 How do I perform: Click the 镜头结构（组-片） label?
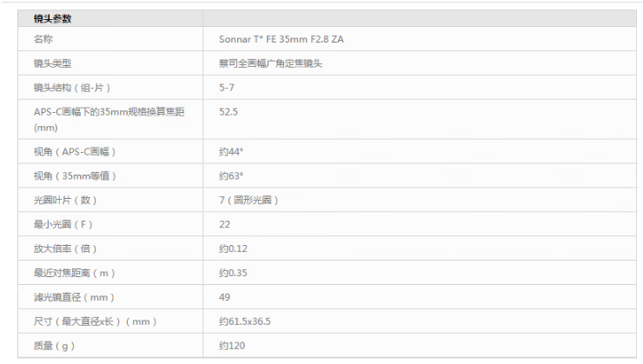point(72,88)
